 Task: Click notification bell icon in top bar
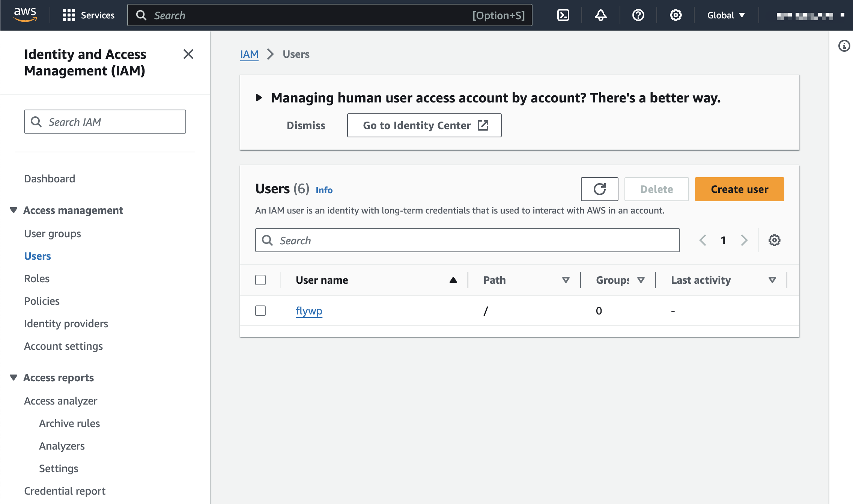pyautogui.click(x=600, y=15)
